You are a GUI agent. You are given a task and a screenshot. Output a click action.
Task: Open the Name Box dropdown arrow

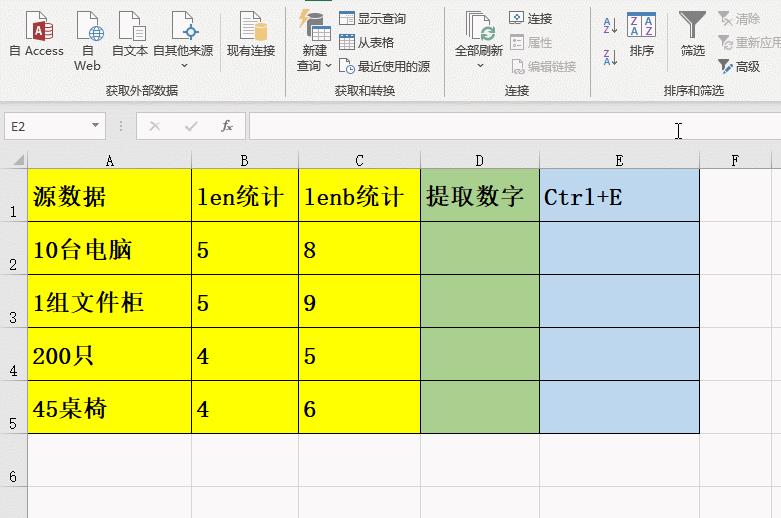coord(96,127)
